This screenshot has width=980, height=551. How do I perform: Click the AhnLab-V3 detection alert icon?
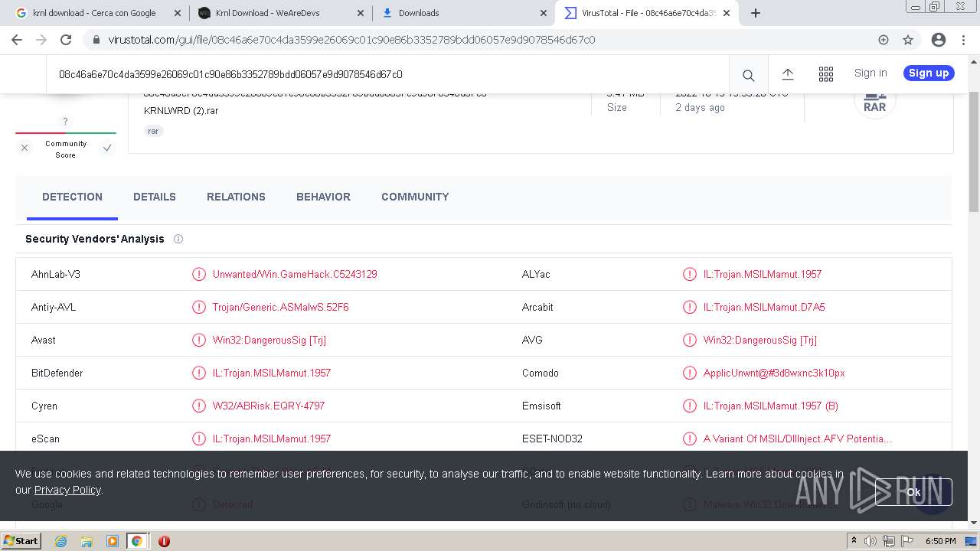pos(199,274)
